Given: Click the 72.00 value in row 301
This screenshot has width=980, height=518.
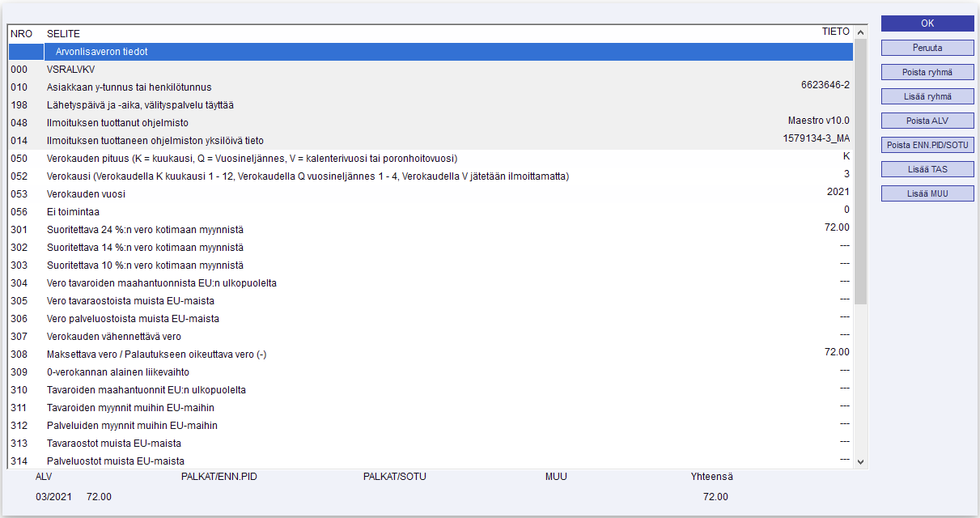Looking at the screenshot, I should pos(836,227).
